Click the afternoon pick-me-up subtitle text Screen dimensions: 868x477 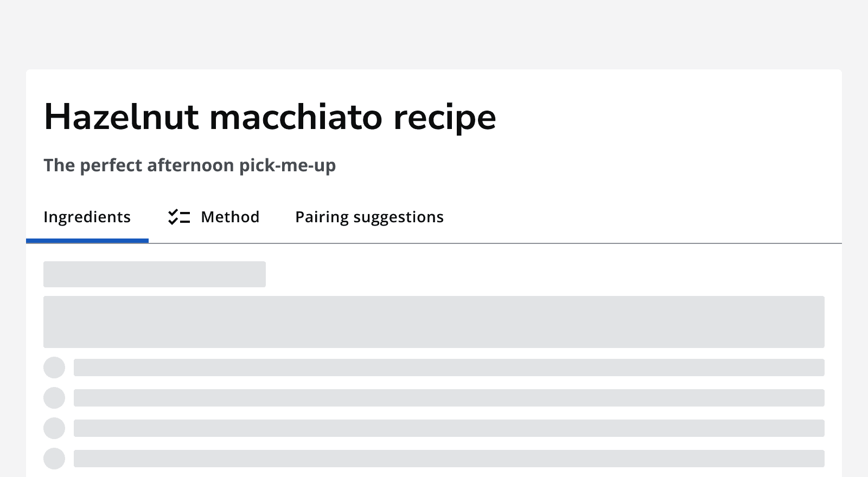(190, 165)
